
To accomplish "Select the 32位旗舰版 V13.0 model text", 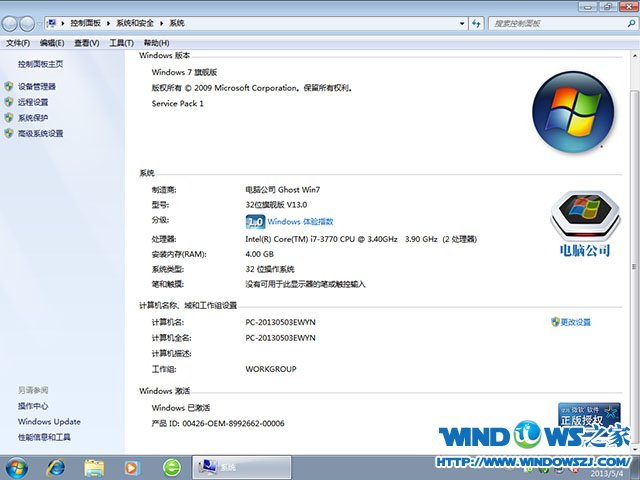I will pos(276,204).
